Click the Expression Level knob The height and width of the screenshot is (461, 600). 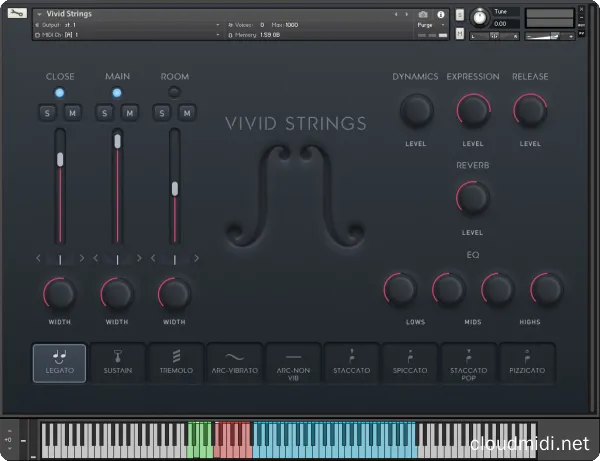pos(473,111)
